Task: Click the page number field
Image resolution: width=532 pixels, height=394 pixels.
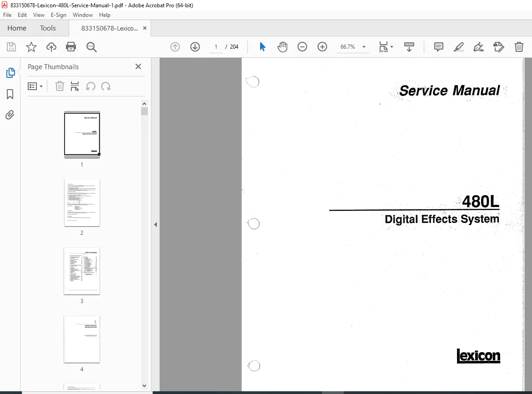Action: tap(216, 47)
